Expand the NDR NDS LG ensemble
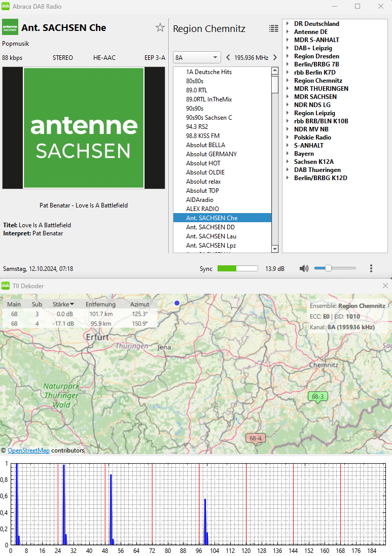 coord(288,105)
